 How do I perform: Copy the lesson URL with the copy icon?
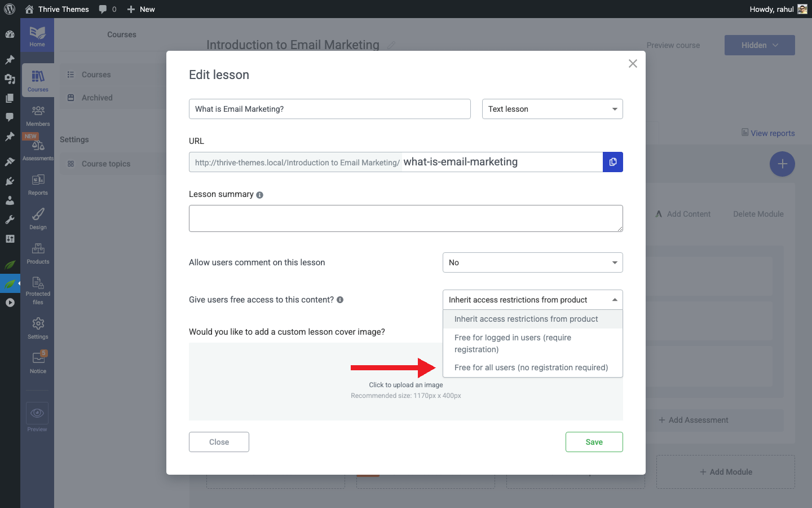click(613, 162)
